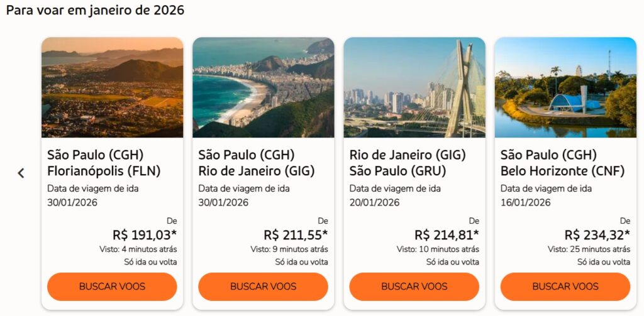Search flights São Paulo to Belo Horizonte
Screen dimensions: 644x316
(565, 286)
